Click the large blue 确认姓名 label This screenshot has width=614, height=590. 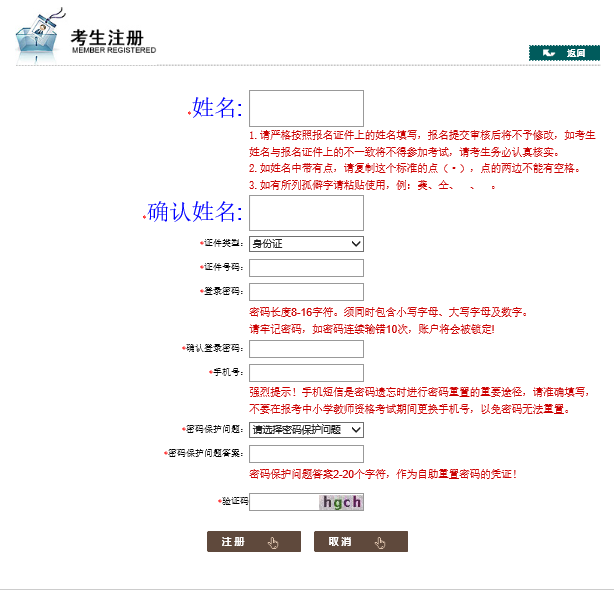195,212
